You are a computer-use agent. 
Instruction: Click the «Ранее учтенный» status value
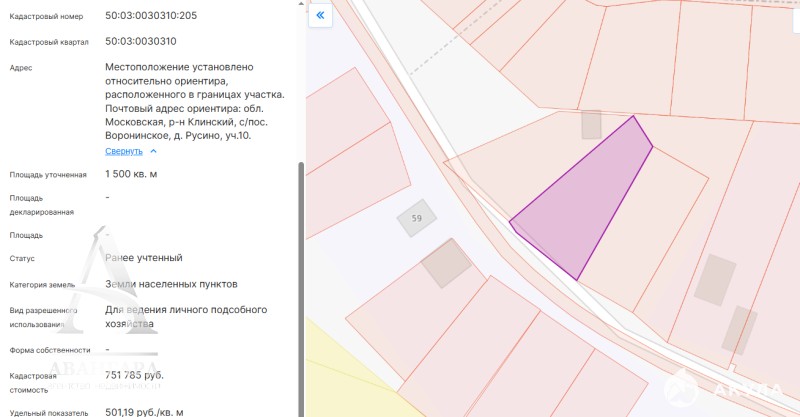click(x=144, y=258)
